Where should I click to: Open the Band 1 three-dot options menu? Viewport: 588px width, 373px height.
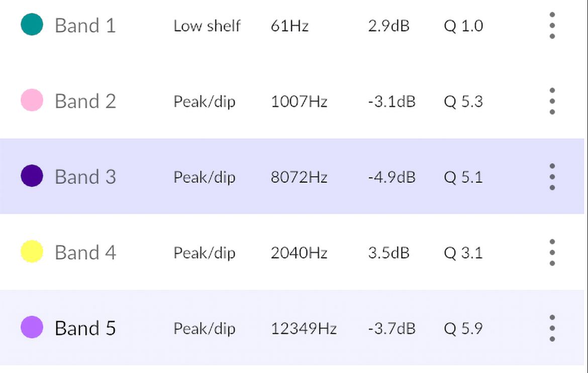552,26
